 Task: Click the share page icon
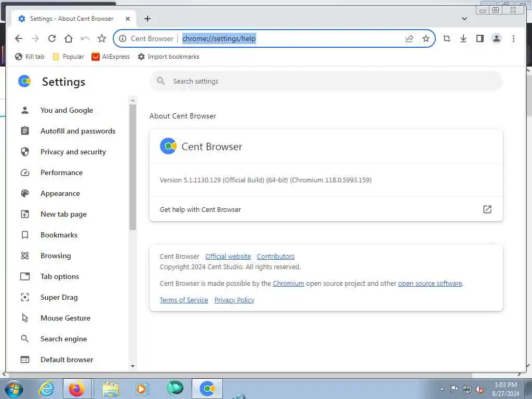(409, 38)
